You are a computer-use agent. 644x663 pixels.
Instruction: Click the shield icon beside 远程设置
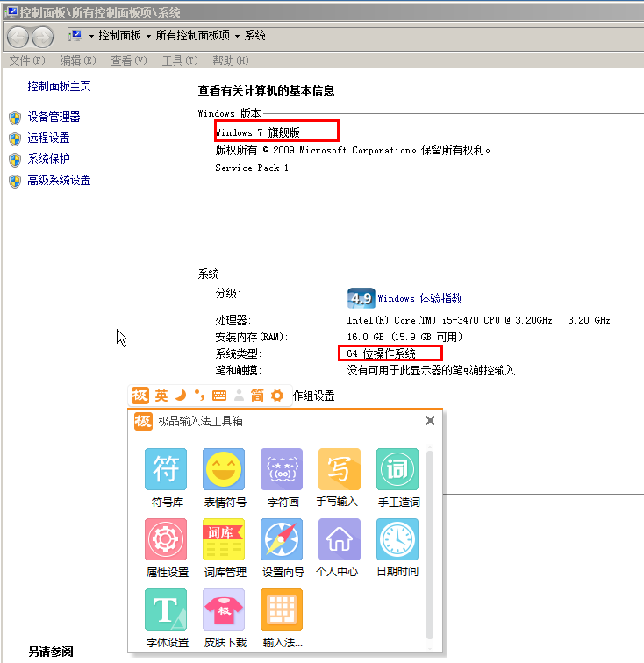[x=15, y=139]
